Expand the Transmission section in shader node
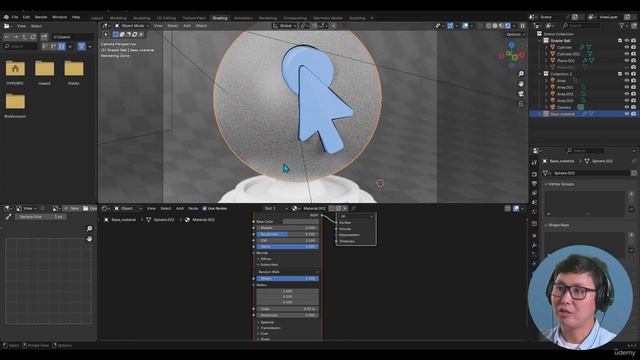 (270, 328)
